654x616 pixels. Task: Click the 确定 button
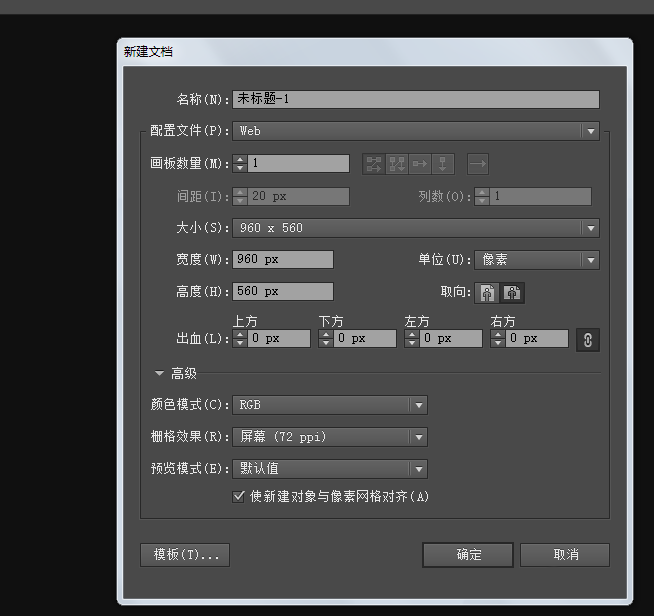(468, 555)
